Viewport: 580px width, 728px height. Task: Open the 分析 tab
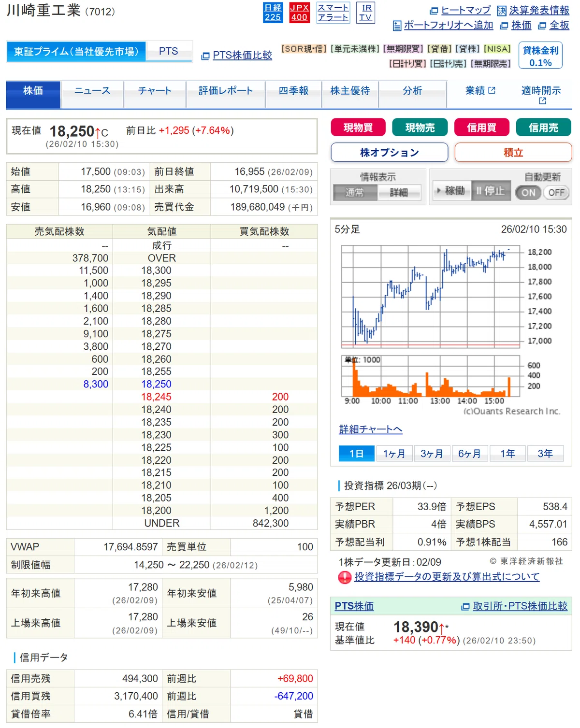412,94
